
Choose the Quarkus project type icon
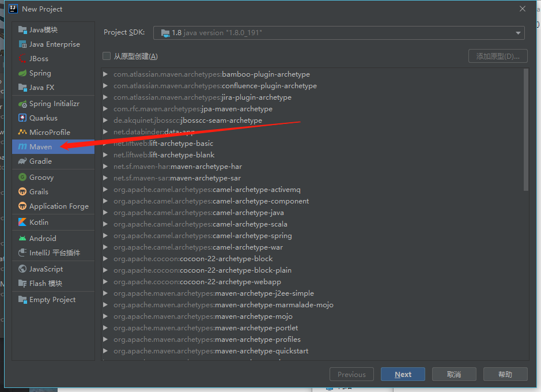[x=22, y=118]
